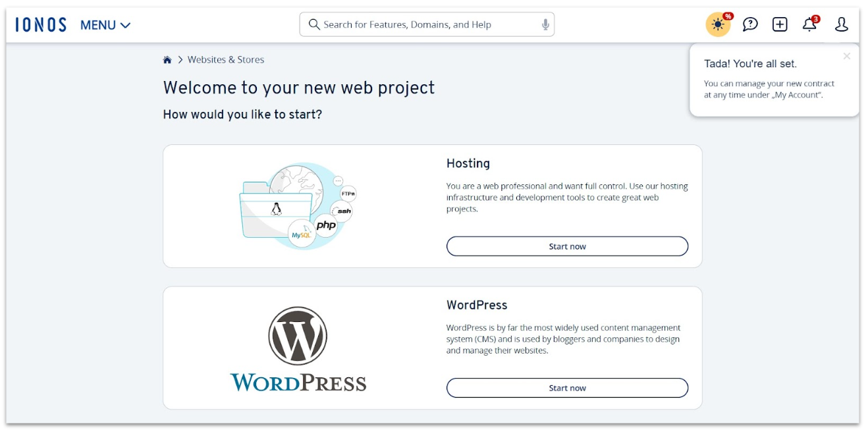
Task: Click the Hosting illustration image
Action: (298, 206)
